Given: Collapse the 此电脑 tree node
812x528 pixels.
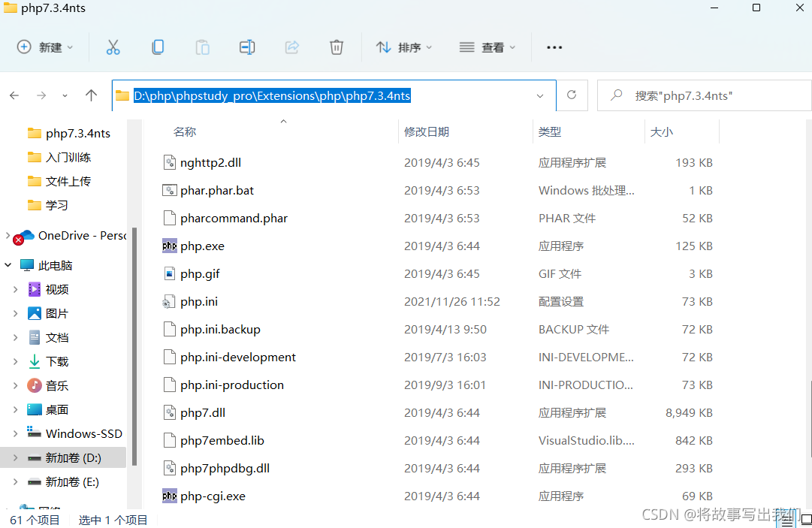Looking at the screenshot, I should (8, 265).
